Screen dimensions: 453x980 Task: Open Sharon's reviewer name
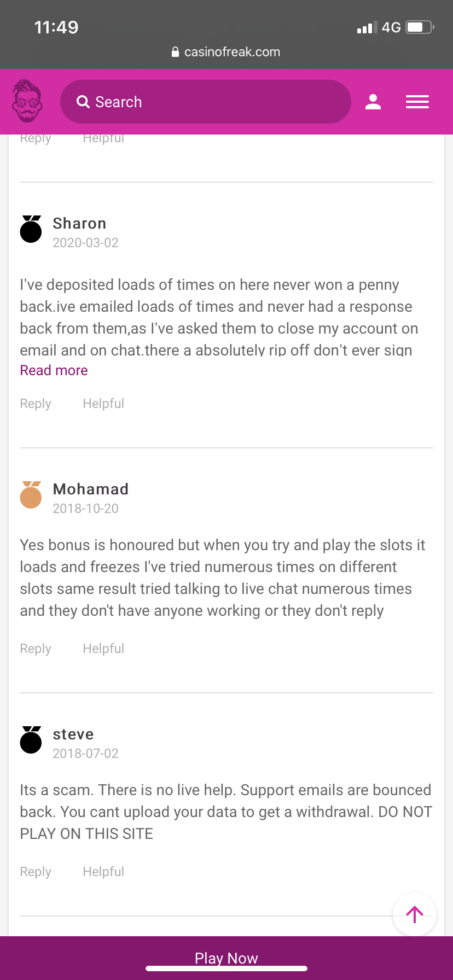79,224
